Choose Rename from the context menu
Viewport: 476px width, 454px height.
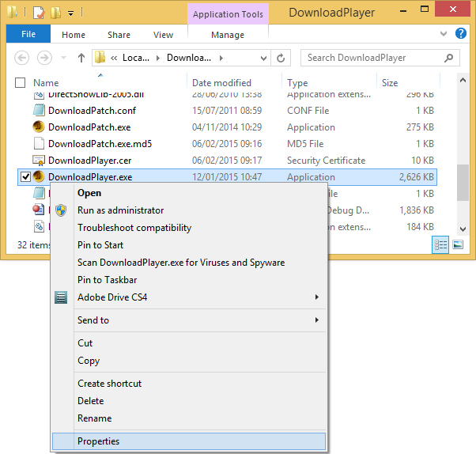(190, 418)
